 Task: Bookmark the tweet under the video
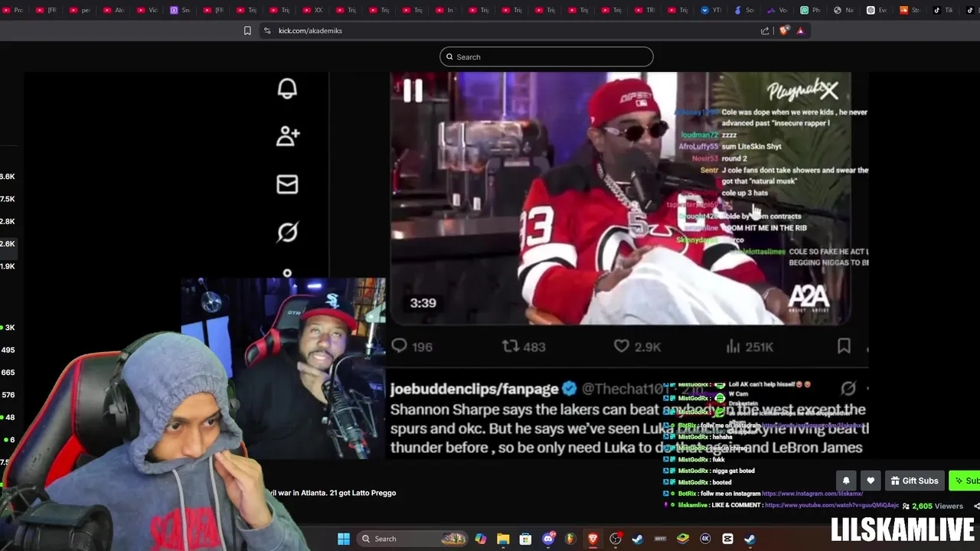(844, 347)
